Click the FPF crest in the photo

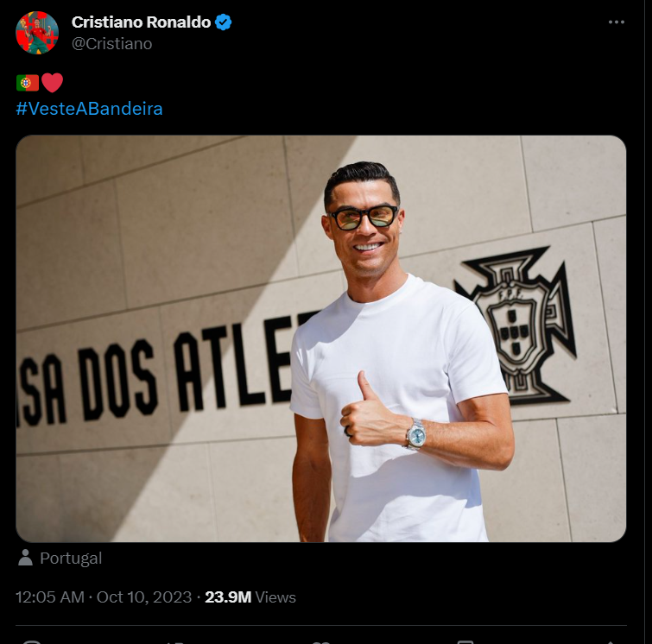pos(516,325)
